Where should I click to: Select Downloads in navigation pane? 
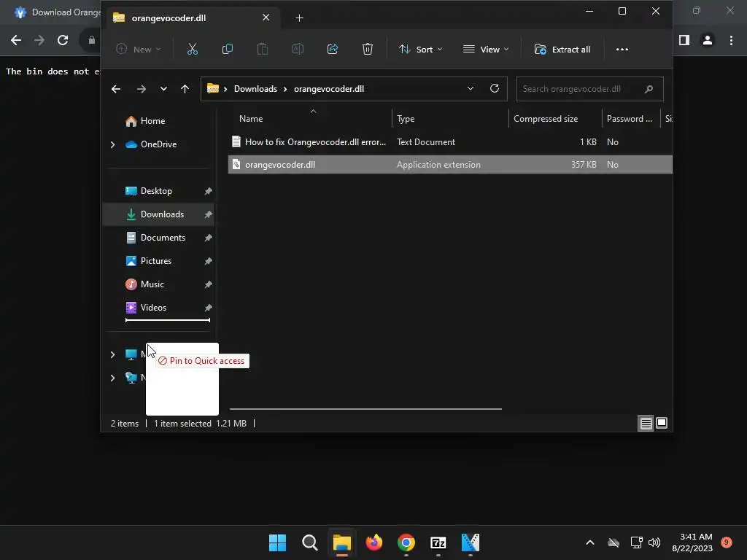[158, 214]
